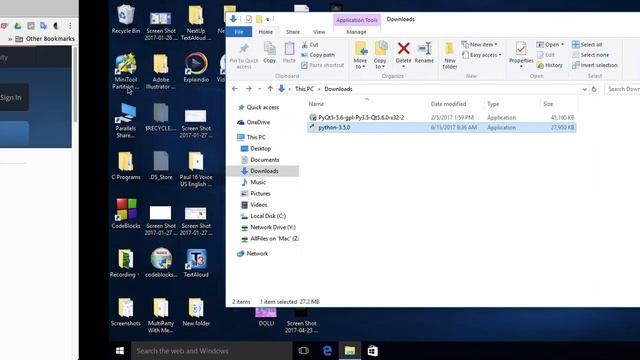Click Cut in the Clipboard group
640x360 pixels.
coord(309,44)
